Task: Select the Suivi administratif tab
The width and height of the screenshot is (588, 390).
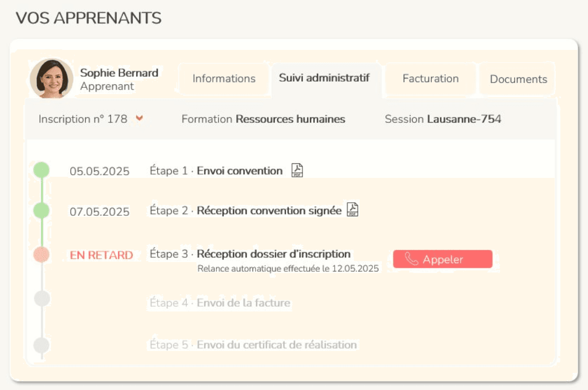Action: tap(324, 78)
